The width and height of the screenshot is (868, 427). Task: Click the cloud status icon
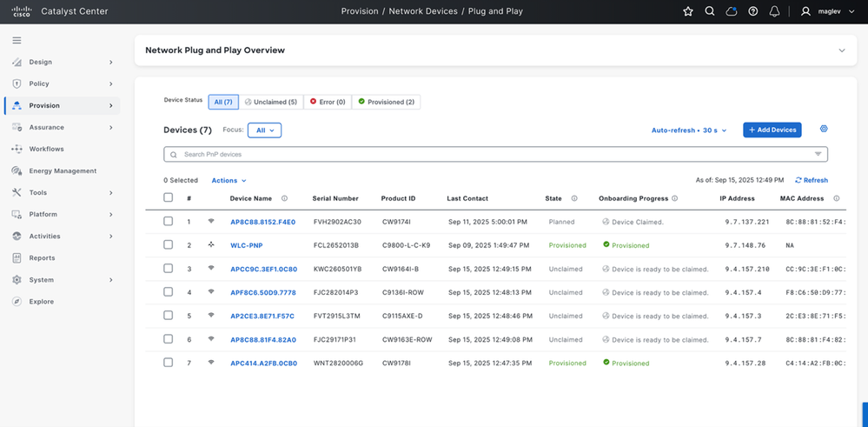point(732,11)
